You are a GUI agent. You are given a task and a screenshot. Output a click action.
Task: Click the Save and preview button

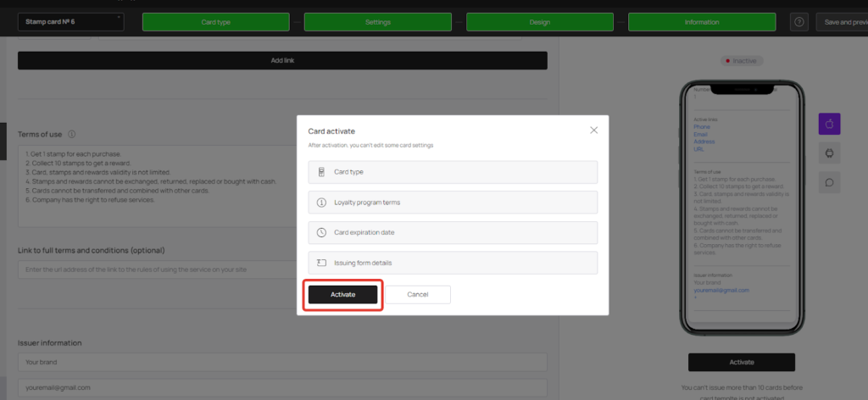point(842,22)
